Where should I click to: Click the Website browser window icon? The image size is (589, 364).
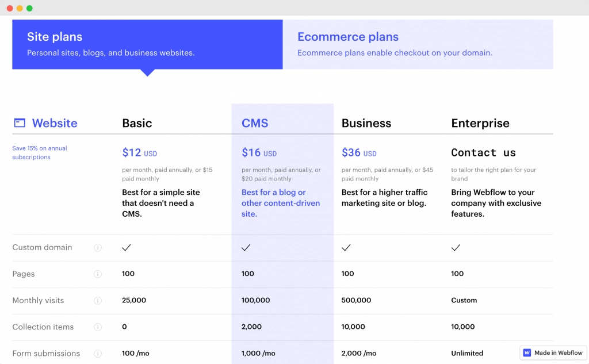pyautogui.click(x=20, y=123)
